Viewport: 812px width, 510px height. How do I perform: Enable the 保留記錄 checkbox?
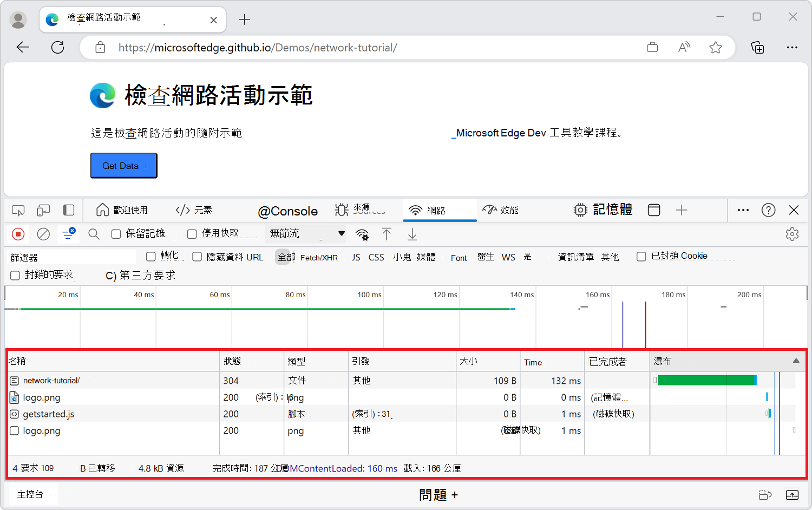[116, 233]
